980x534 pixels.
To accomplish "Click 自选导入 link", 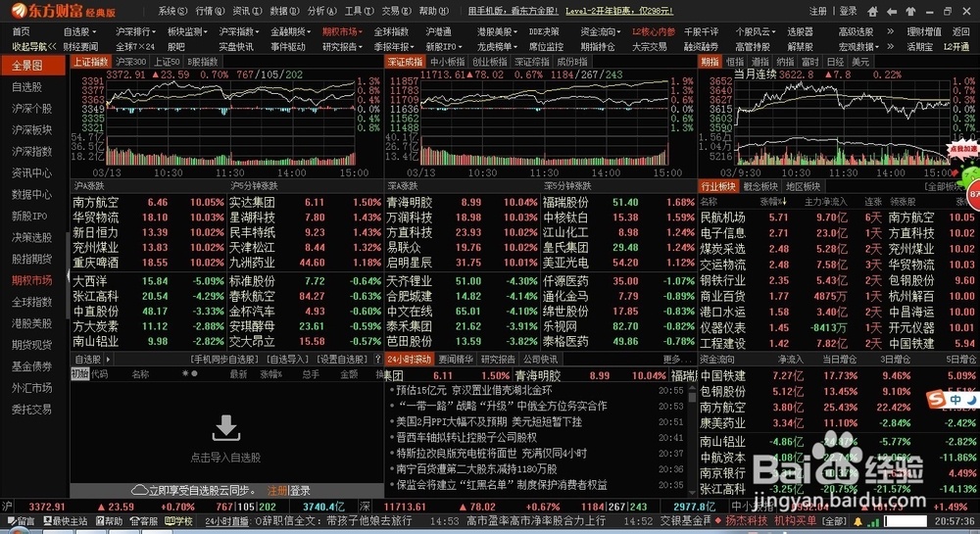I will (x=287, y=360).
